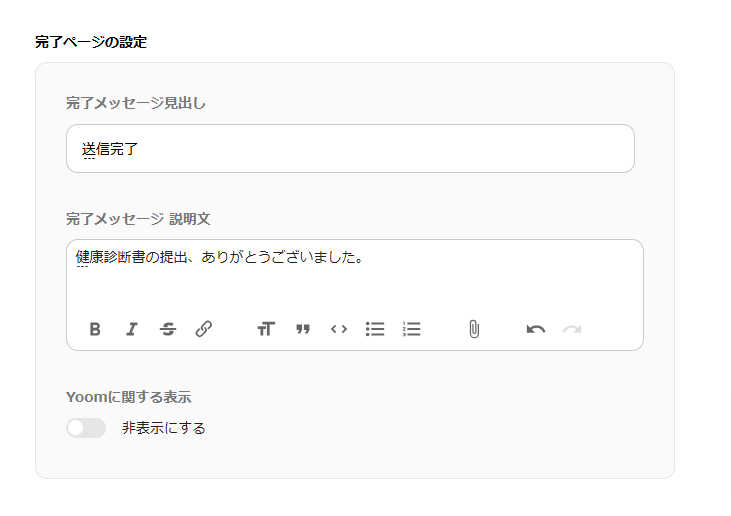Apply italic formatting in description editor
The width and height of the screenshot is (731, 516).
pyautogui.click(x=132, y=329)
